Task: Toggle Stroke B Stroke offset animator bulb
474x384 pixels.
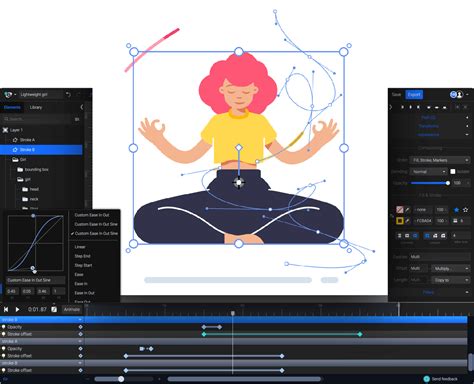Action: (x=4, y=334)
